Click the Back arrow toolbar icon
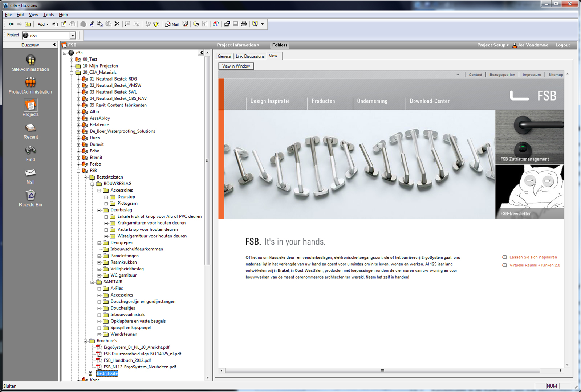The width and height of the screenshot is (581, 392). click(x=11, y=24)
